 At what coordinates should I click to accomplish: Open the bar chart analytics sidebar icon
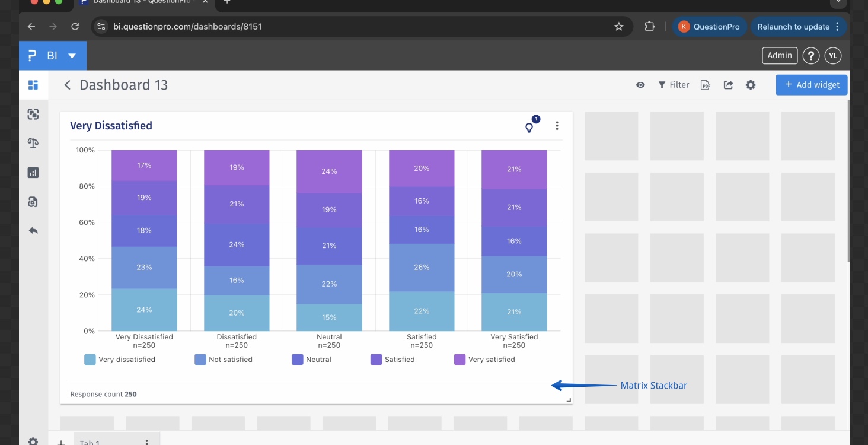click(x=33, y=172)
